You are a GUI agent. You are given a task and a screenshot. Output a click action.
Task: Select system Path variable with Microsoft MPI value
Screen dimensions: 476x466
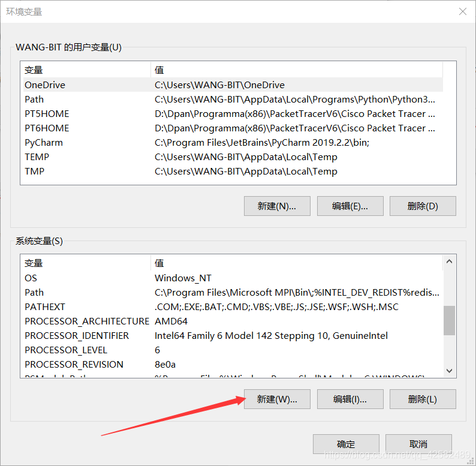click(x=233, y=292)
